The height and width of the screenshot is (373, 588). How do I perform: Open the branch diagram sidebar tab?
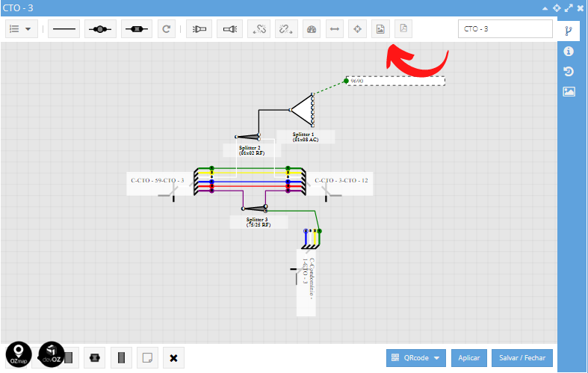coord(569,31)
